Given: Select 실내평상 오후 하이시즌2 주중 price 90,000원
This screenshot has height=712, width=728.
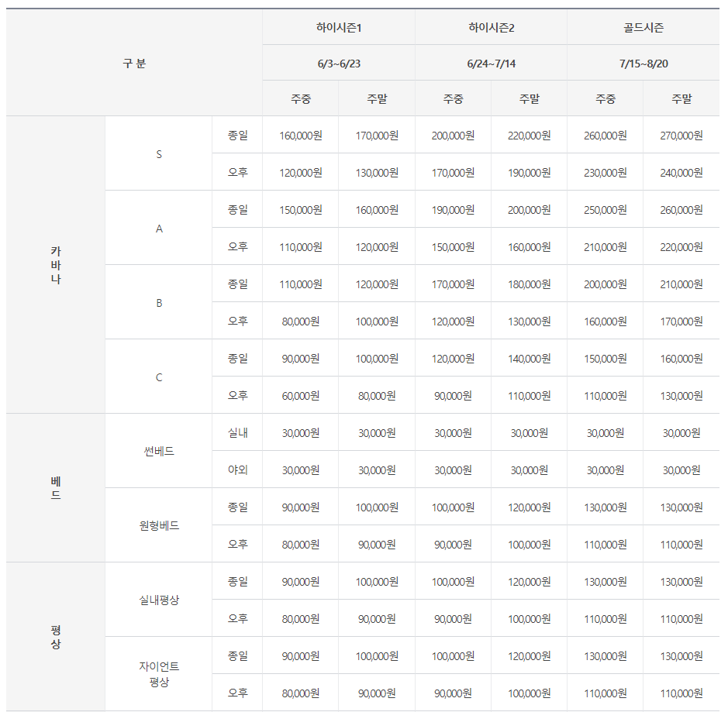Looking at the screenshot, I should (453, 619).
